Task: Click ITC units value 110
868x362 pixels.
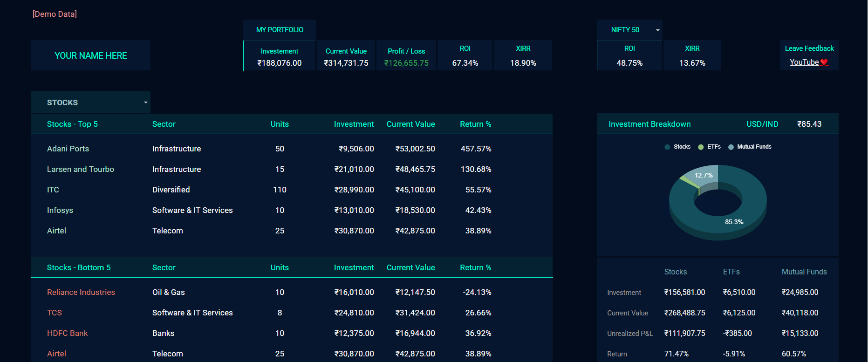Action: (280, 190)
